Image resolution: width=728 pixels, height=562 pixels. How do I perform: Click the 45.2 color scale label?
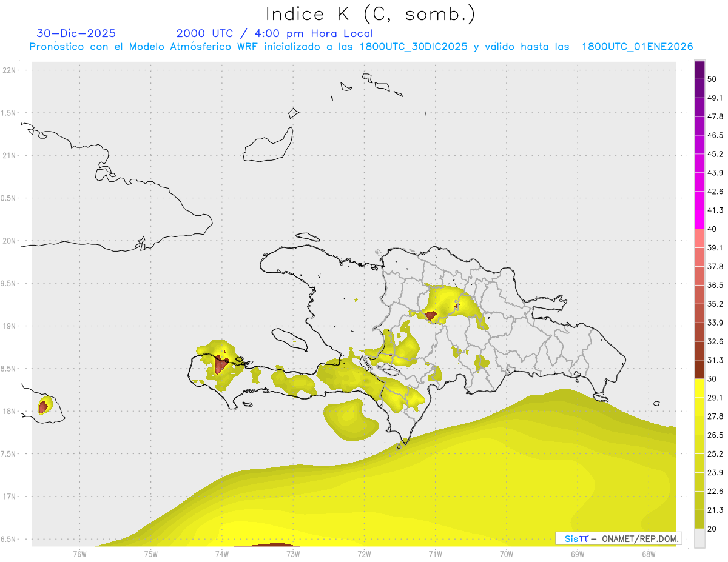click(715, 154)
